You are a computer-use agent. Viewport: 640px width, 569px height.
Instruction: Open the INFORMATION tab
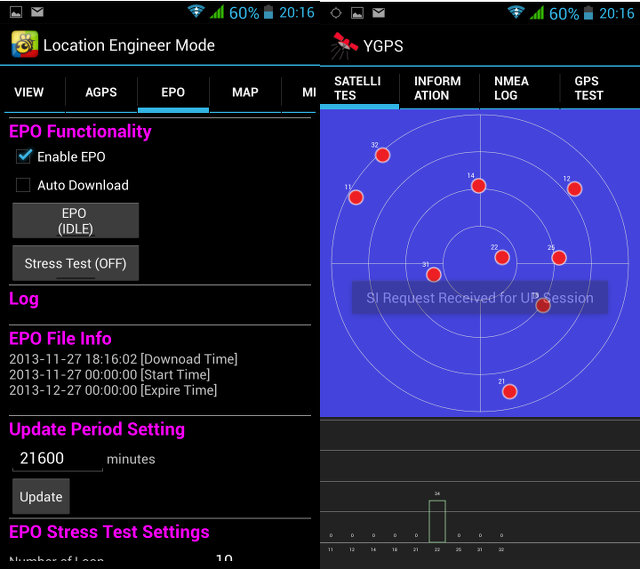point(438,88)
